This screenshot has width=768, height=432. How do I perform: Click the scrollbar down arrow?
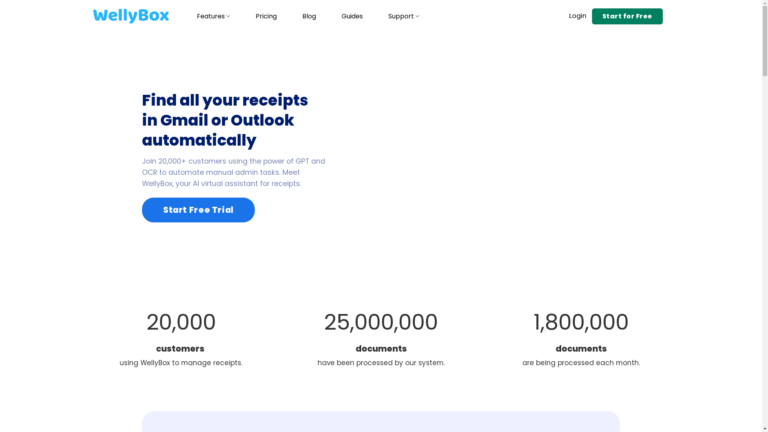coord(765,429)
